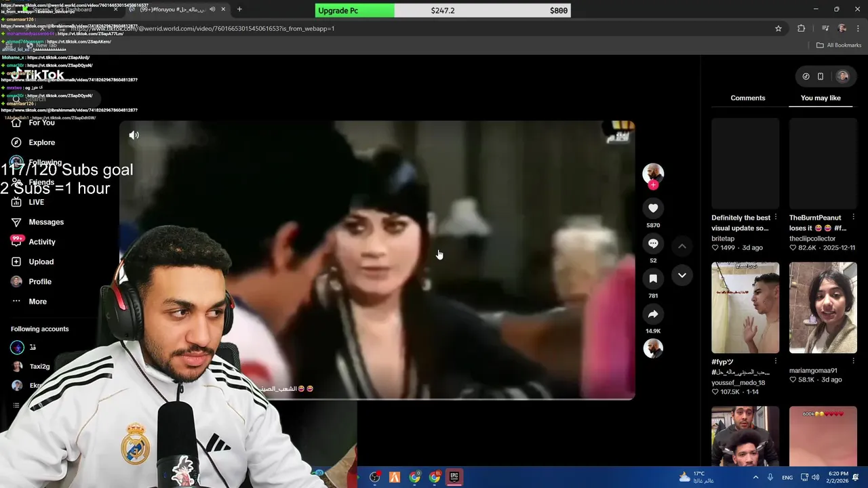Show hidden system tray icons chevron
The width and height of the screenshot is (868, 488).
point(755,477)
